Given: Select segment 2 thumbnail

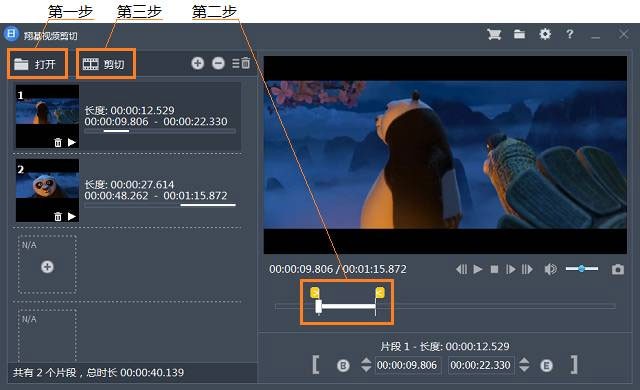Looking at the screenshot, I should (47, 191).
